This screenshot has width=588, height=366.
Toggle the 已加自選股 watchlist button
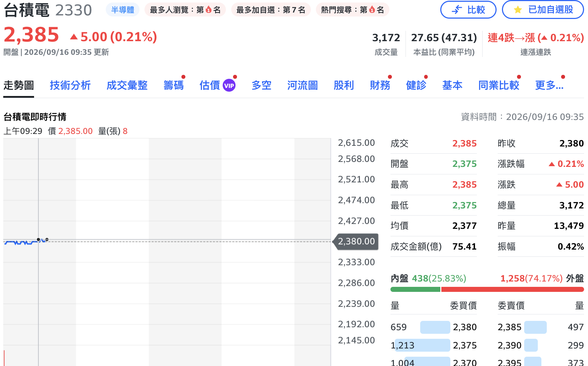[543, 10]
